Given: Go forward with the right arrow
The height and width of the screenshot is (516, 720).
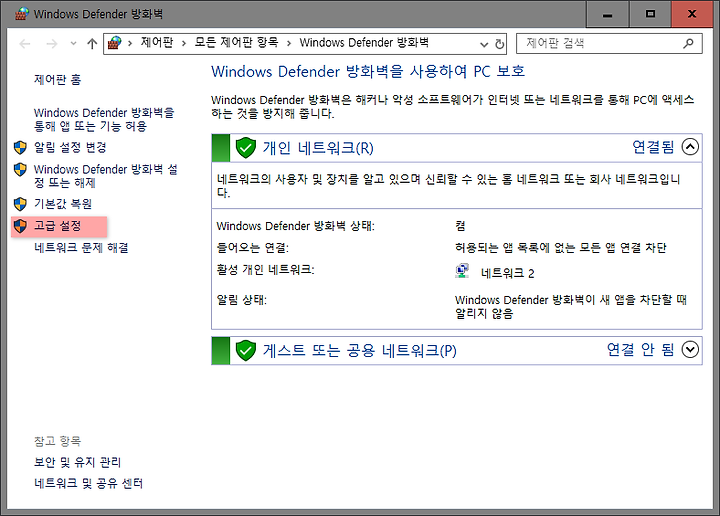Looking at the screenshot, I should pyautogui.click(x=52, y=44).
